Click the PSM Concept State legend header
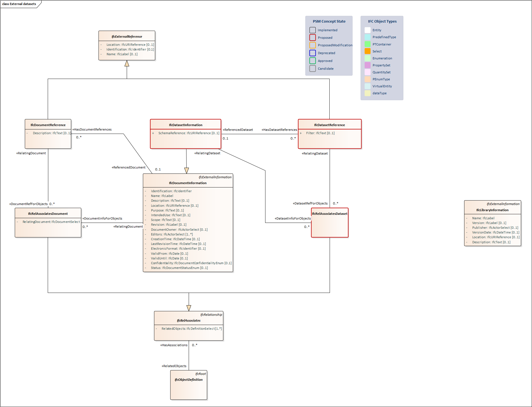The image size is (532, 407). pyautogui.click(x=329, y=21)
